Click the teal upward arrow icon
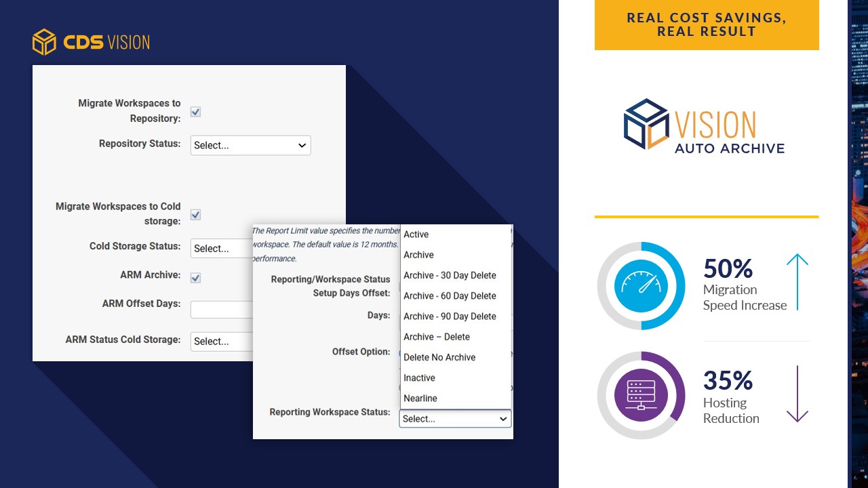Screen dimensions: 868x488 click(797, 283)
